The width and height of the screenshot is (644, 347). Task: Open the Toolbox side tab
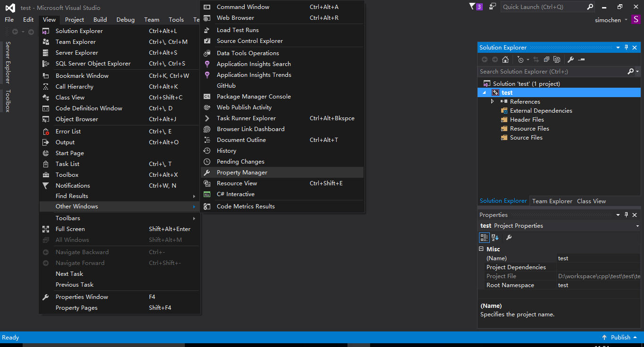click(x=7, y=101)
